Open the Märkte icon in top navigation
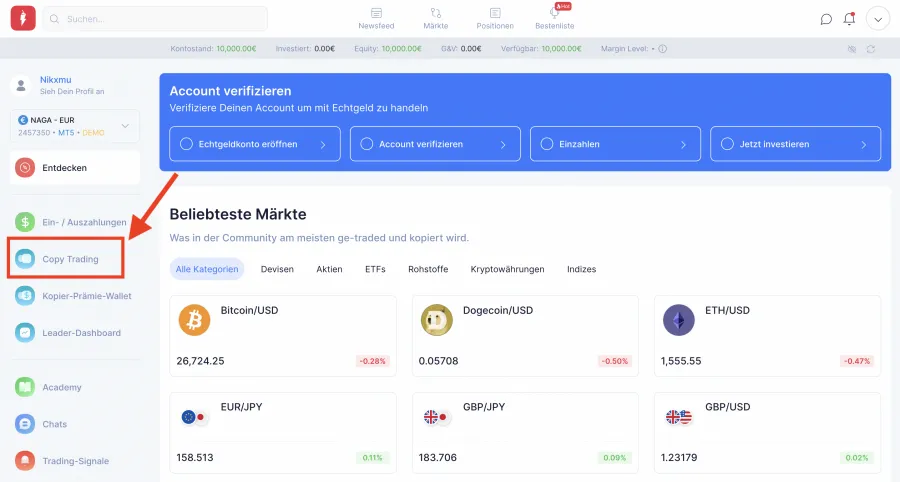This screenshot has height=482, width=900. [436, 13]
